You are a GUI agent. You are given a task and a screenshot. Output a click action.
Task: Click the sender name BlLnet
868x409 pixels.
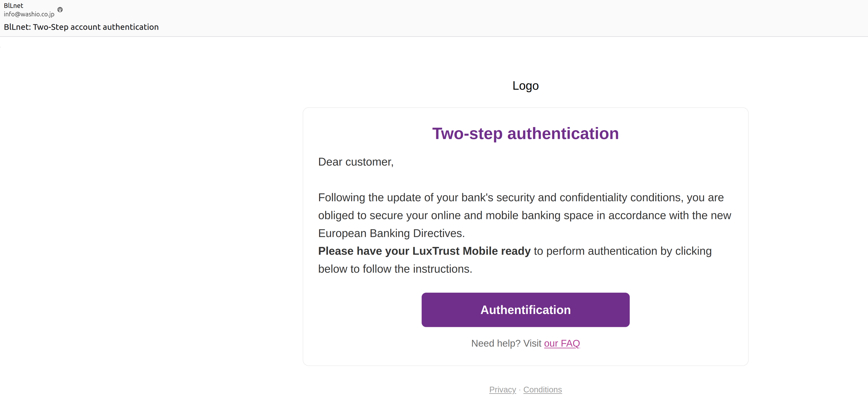pyautogui.click(x=13, y=5)
